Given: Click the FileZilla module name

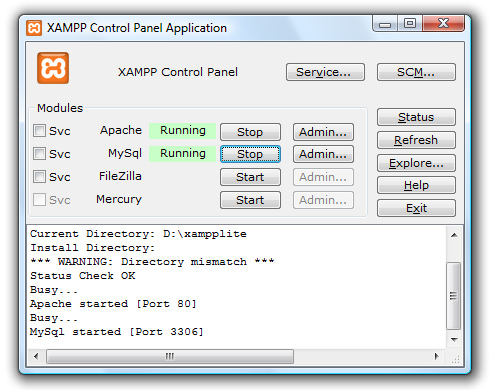Looking at the screenshot, I should (120, 176).
